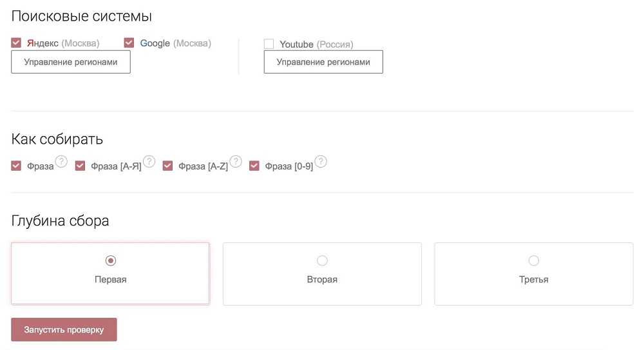Toggle the Фраза checkbox

coord(17,166)
